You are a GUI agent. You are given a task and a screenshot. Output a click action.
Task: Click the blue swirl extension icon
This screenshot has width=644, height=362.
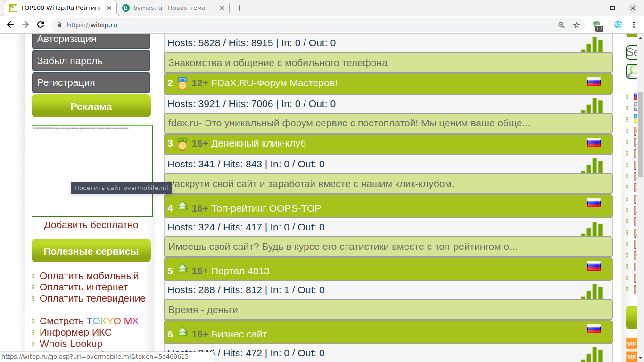[619, 25]
